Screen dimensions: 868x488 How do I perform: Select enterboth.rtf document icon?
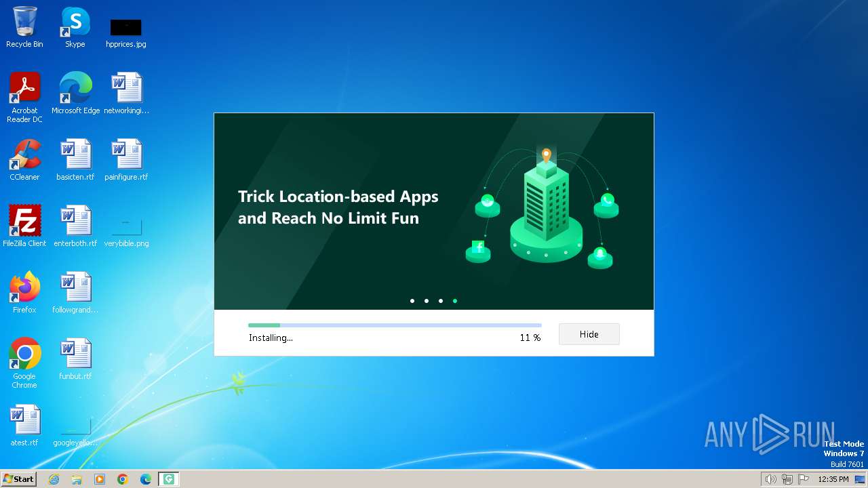tap(75, 226)
